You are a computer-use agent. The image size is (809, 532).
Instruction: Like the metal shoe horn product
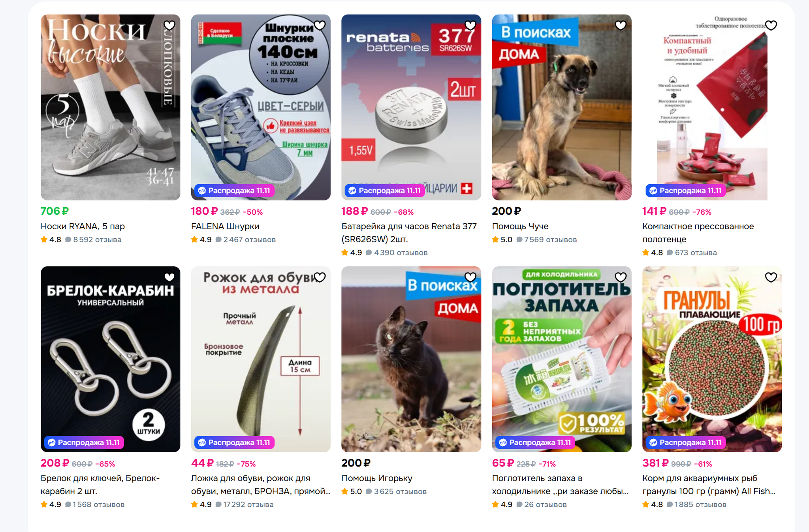320,277
